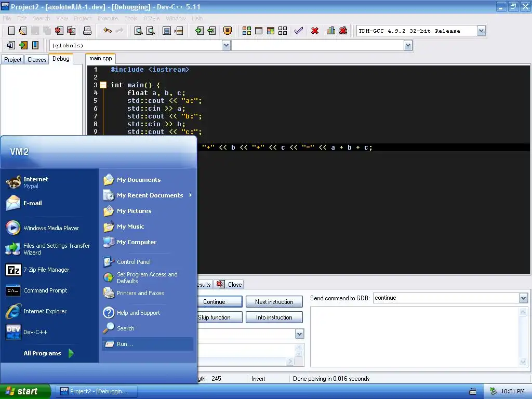Click the Windows start button

pyautogui.click(x=25, y=391)
